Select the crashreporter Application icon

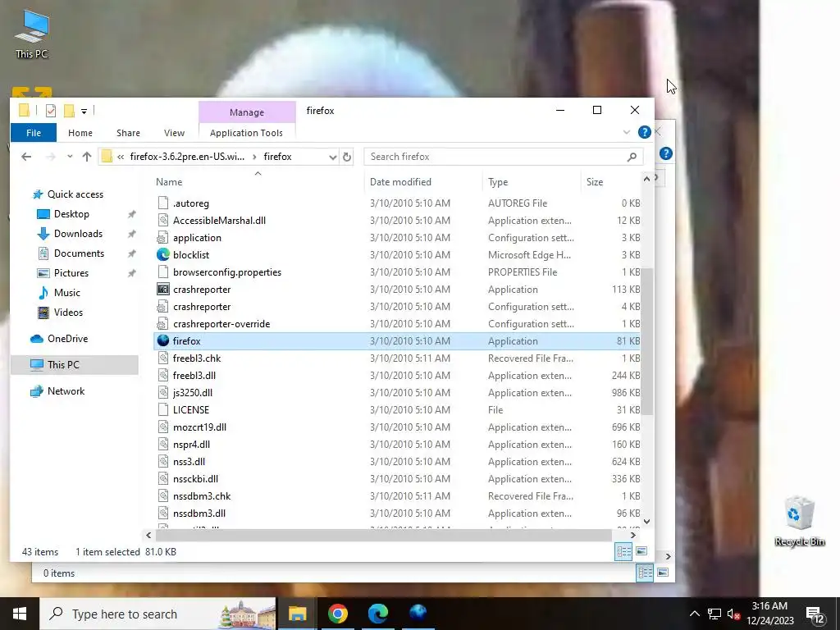(163, 290)
